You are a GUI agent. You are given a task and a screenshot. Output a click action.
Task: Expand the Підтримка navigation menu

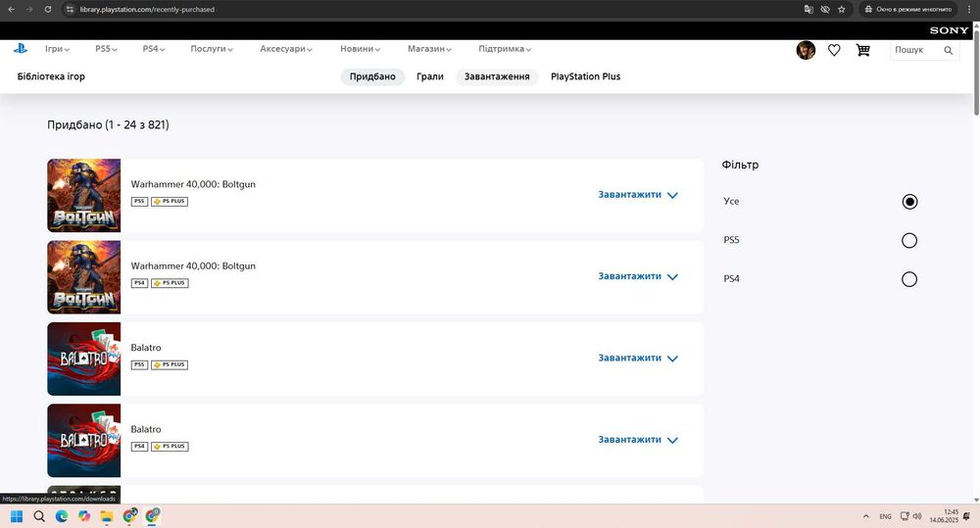[505, 49]
